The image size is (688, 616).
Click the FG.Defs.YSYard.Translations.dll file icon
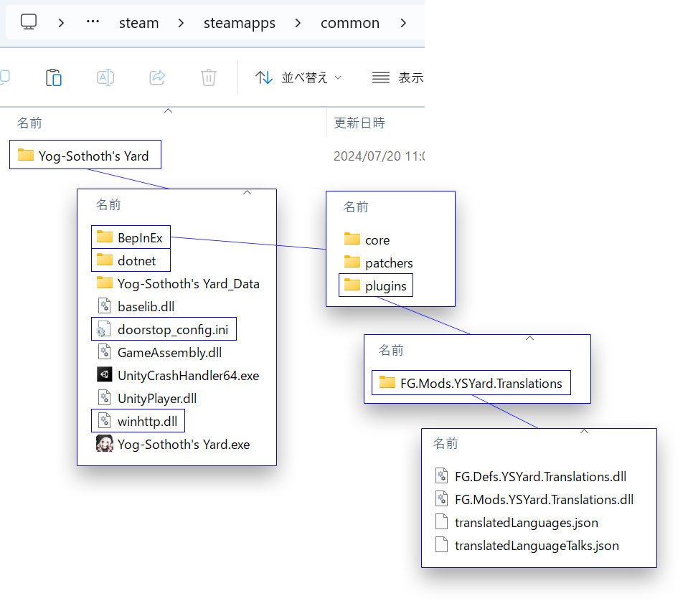coord(441,475)
